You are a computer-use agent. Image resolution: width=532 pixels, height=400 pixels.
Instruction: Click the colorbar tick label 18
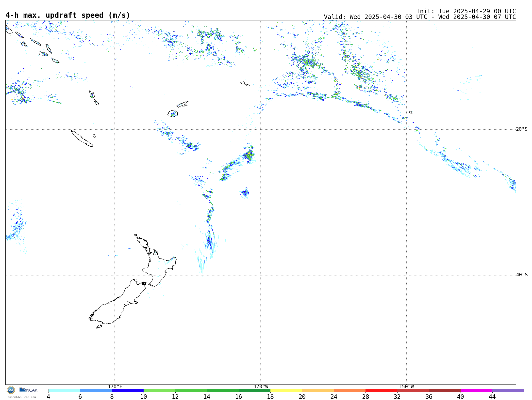tap(270, 397)
